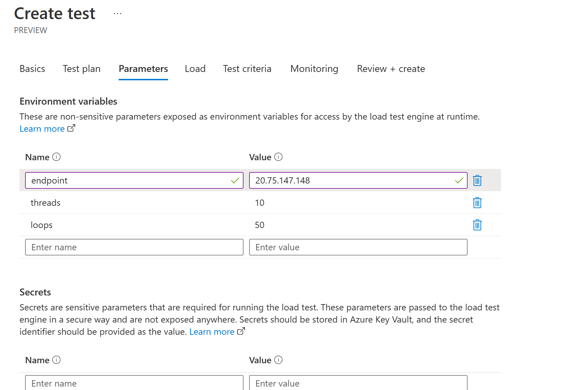Viewport: 588px width, 390px height.
Task: Go to Review + create tab
Action: point(391,69)
